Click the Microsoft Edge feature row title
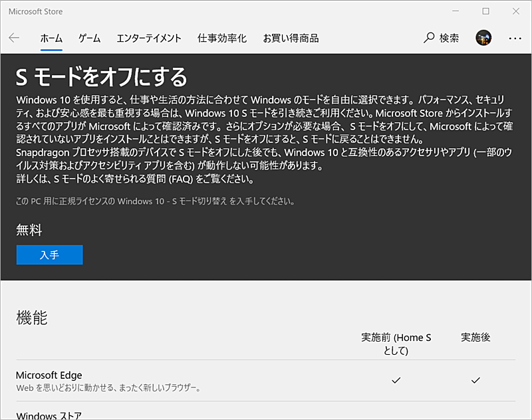 49,375
